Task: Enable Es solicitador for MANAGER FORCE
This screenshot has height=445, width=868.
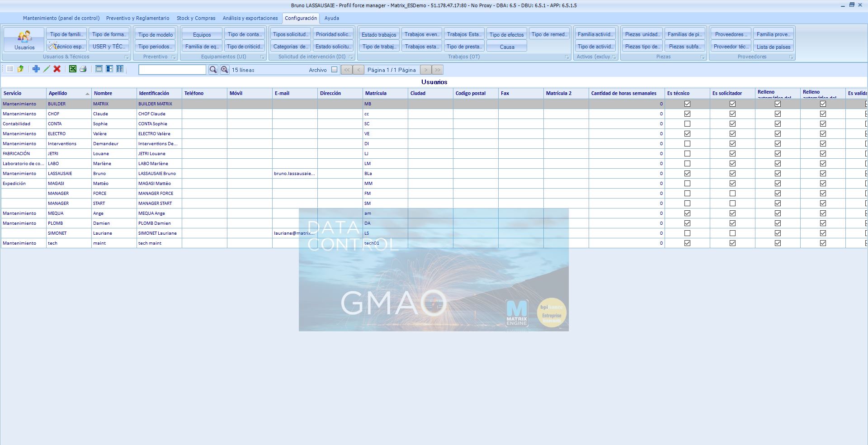Action: click(732, 194)
